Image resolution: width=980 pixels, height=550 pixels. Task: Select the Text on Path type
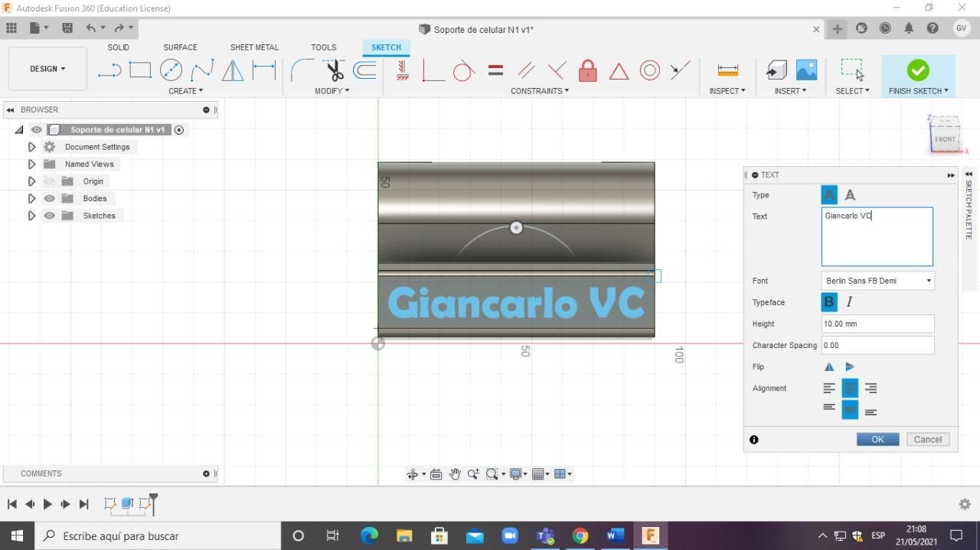coord(850,195)
